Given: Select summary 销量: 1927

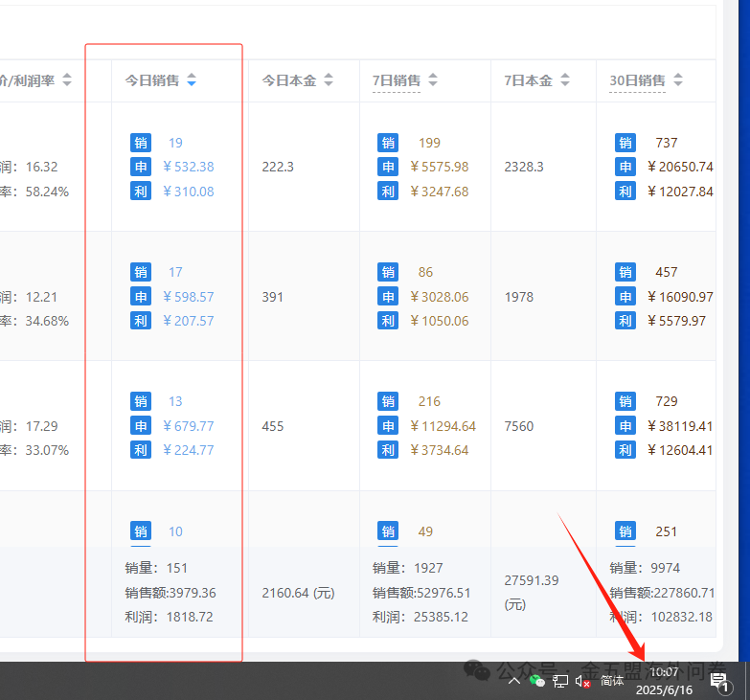Looking at the screenshot, I should pyautogui.click(x=407, y=568).
